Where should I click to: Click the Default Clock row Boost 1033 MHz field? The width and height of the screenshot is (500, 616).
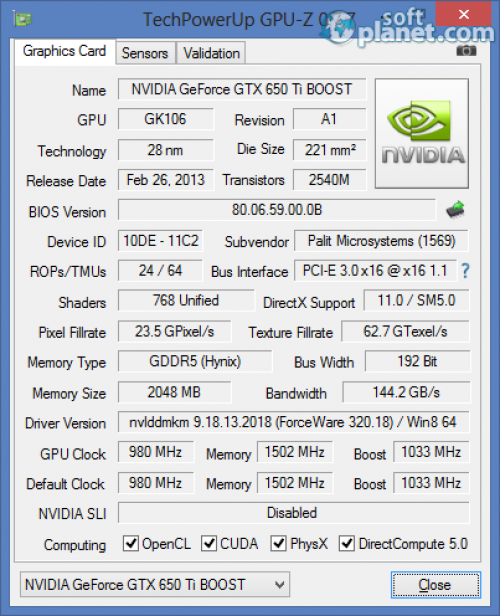(431, 483)
